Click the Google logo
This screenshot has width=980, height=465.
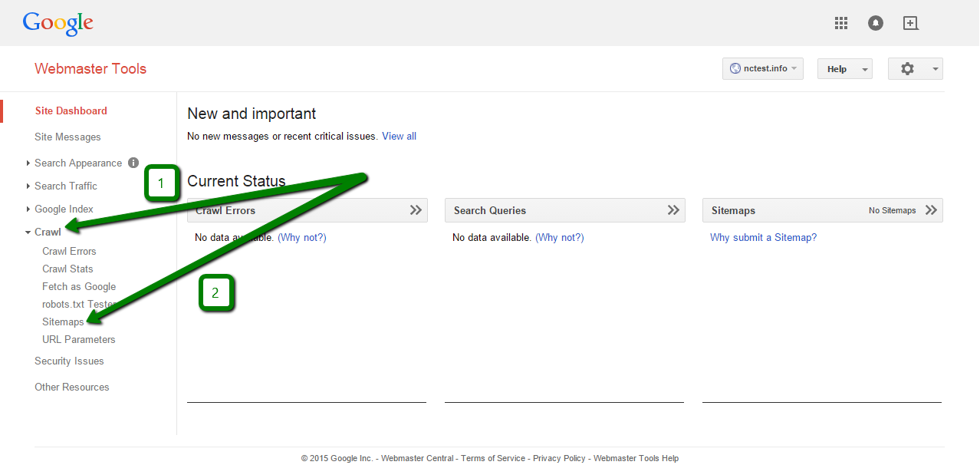[x=58, y=23]
